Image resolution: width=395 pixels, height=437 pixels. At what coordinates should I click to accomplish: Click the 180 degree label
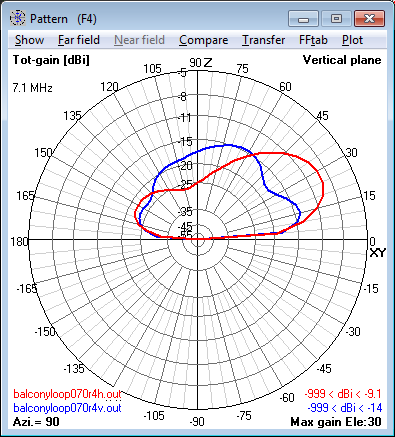(19, 241)
